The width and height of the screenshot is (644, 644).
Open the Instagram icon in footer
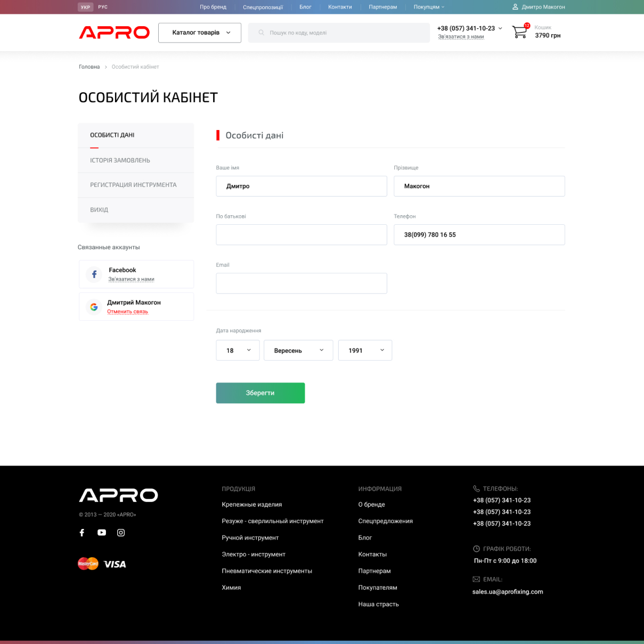click(x=121, y=533)
